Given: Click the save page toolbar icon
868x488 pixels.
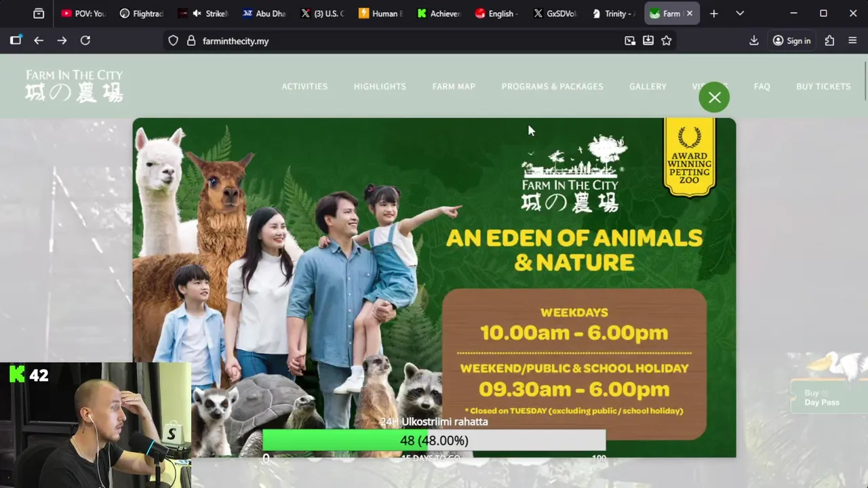Looking at the screenshot, I should point(648,41).
